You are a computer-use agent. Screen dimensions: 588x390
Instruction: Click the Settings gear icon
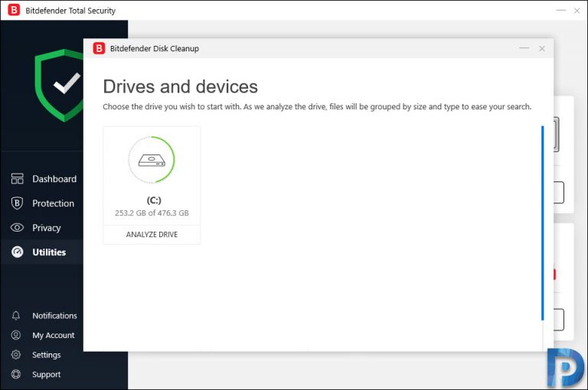pyautogui.click(x=16, y=354)
